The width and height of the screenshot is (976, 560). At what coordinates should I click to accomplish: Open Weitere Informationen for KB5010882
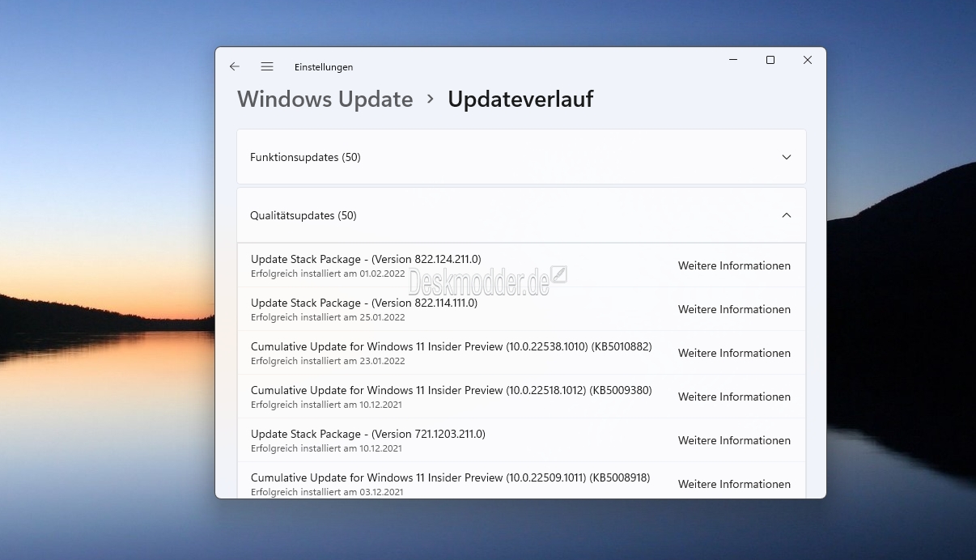[734, 353]
